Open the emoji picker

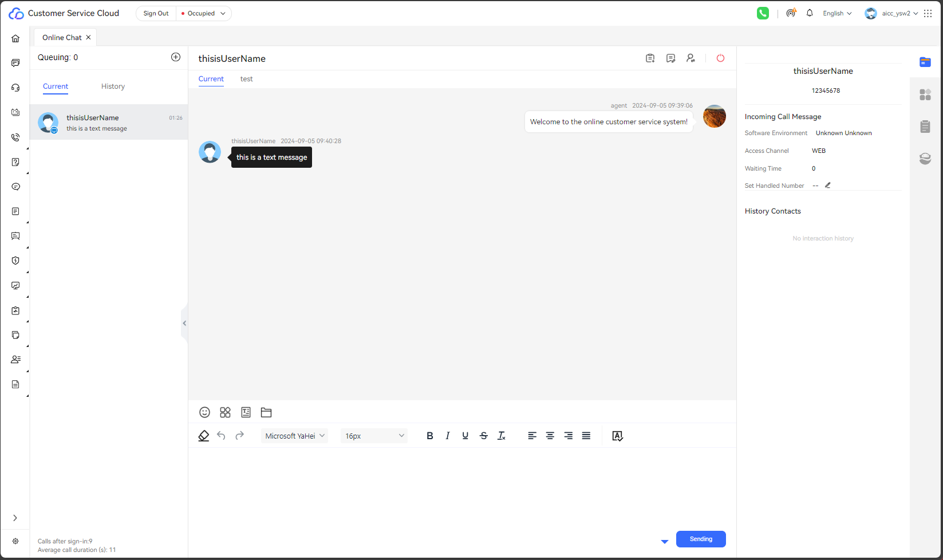(x=204, y=412)
